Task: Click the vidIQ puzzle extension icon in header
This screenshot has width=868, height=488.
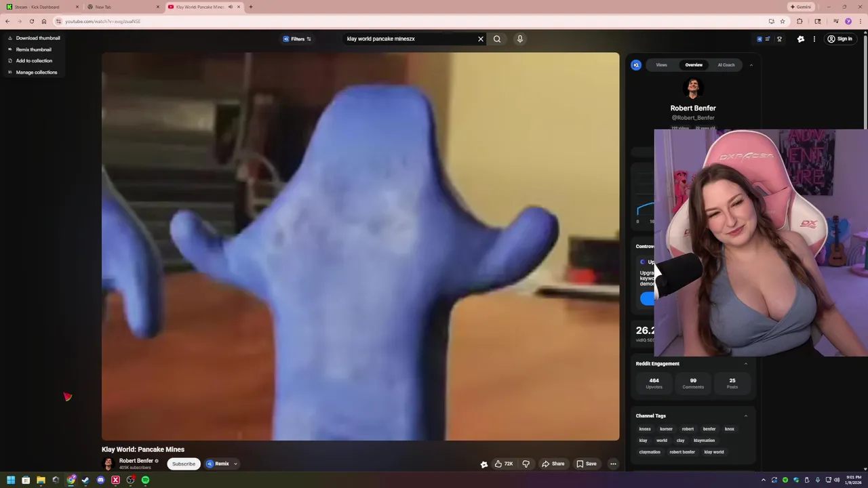Action: 801,39
